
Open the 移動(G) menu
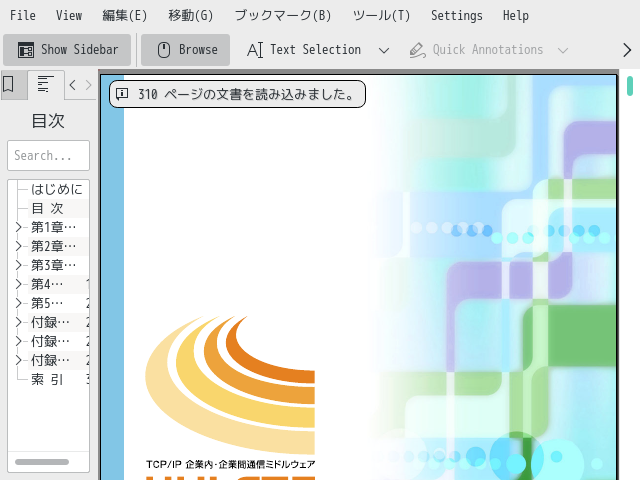[191, 16]
